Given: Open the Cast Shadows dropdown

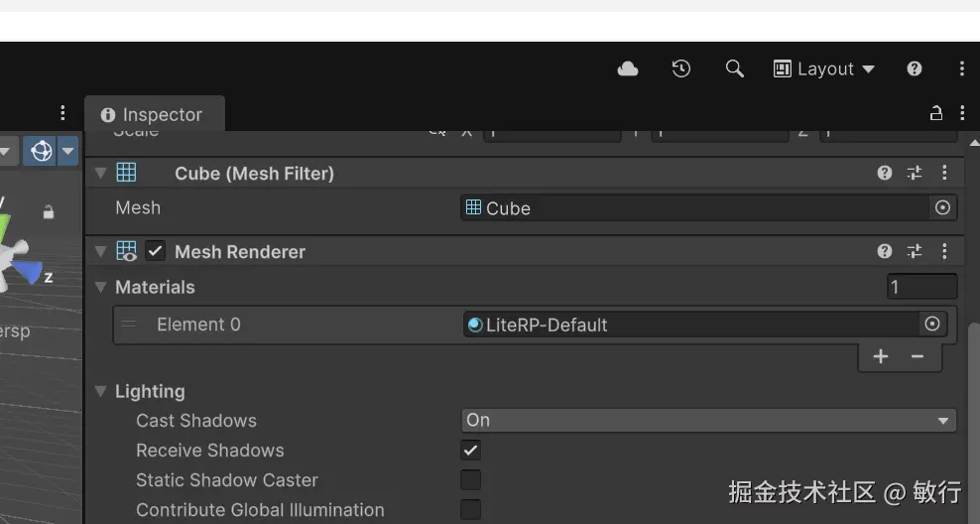Looking at the screenshot, I should (708, 421).
